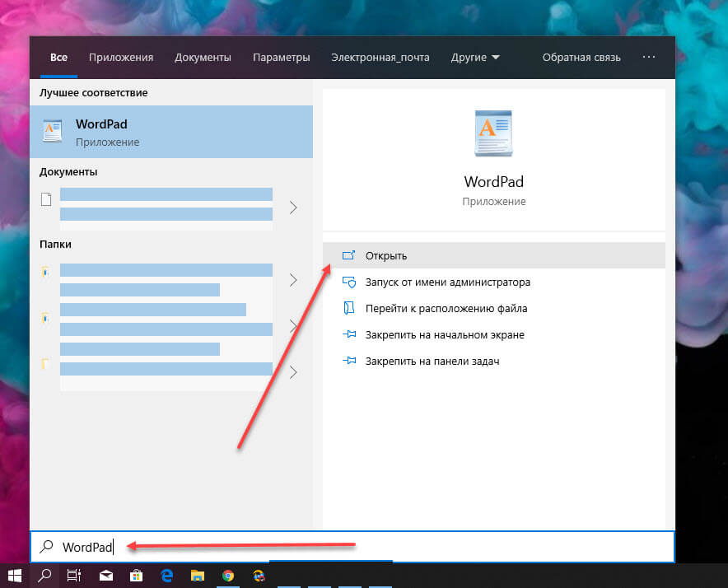Click the large WordPad icon in preview pane
This screenshot has width=728, height=588.
[x=493, y=133]
